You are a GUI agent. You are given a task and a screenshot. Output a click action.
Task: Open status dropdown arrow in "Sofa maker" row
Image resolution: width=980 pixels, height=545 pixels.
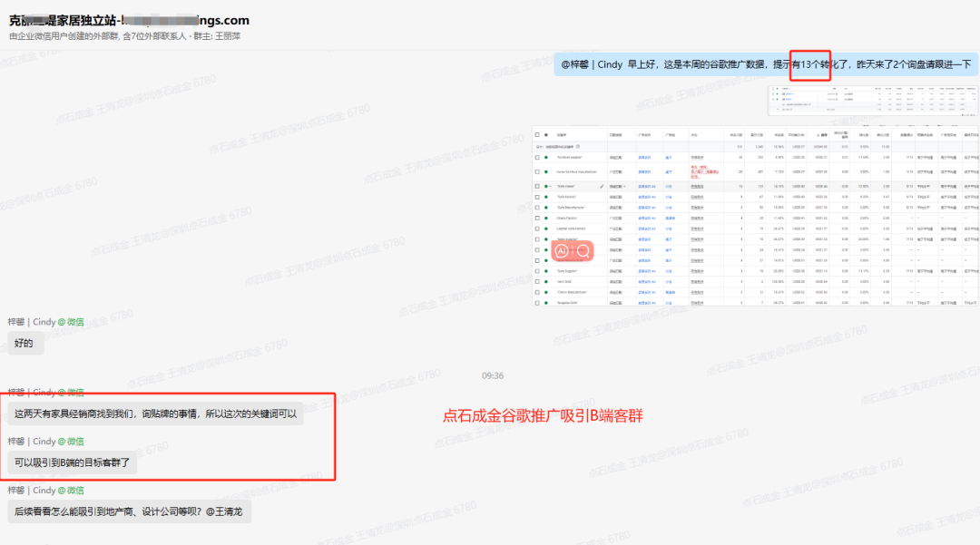pyautogui.click(x=551, y=186)
